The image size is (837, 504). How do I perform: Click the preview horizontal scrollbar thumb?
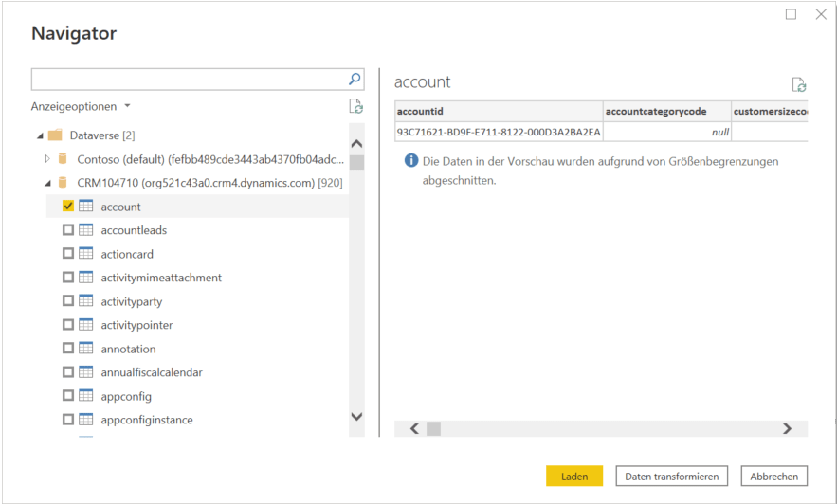(433, 429)
